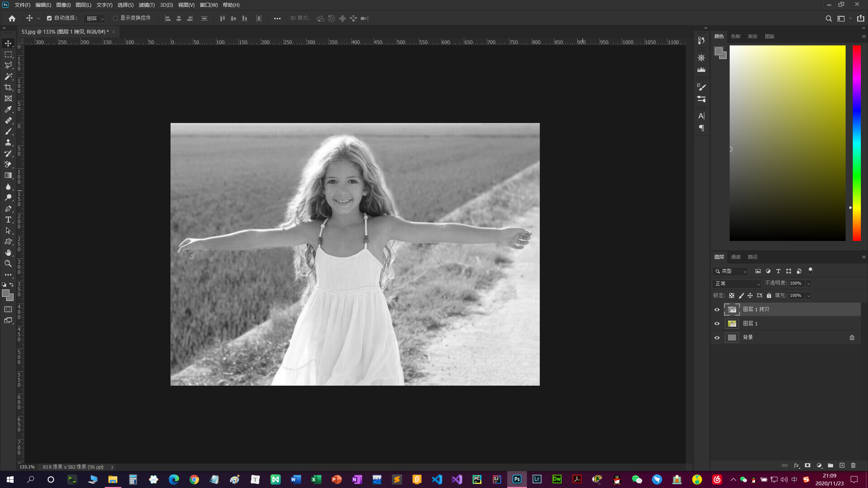Open the Auto-Select 图层 dropdown

pos(95,18)
